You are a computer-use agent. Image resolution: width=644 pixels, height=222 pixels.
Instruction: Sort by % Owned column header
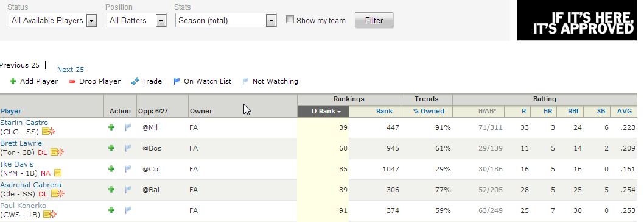point(429,111)
